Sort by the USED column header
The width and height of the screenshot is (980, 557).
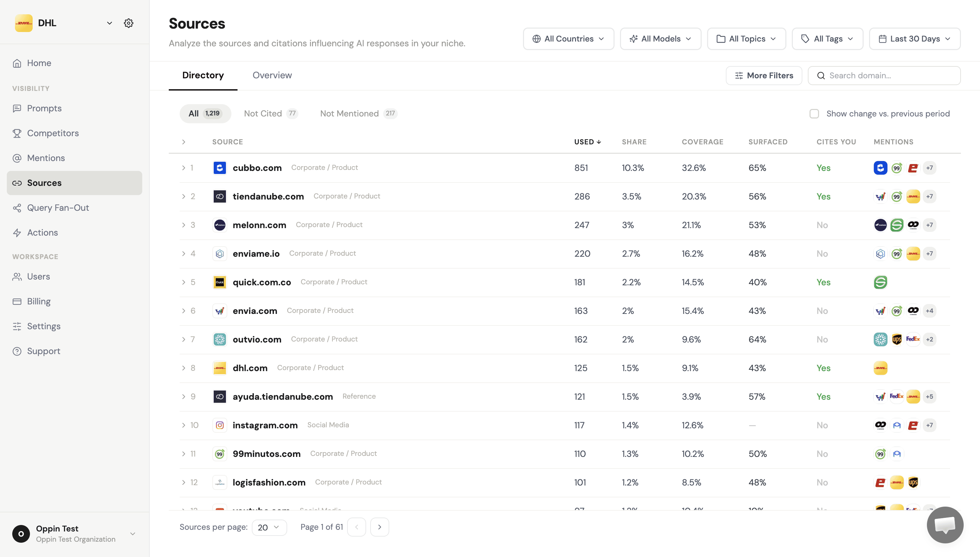(x=587, y=142)
